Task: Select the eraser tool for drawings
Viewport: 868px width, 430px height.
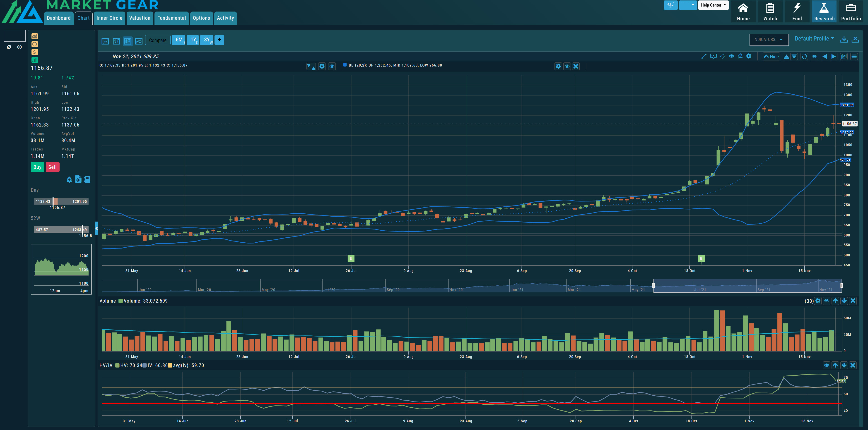Action: [x=740, y=56]
